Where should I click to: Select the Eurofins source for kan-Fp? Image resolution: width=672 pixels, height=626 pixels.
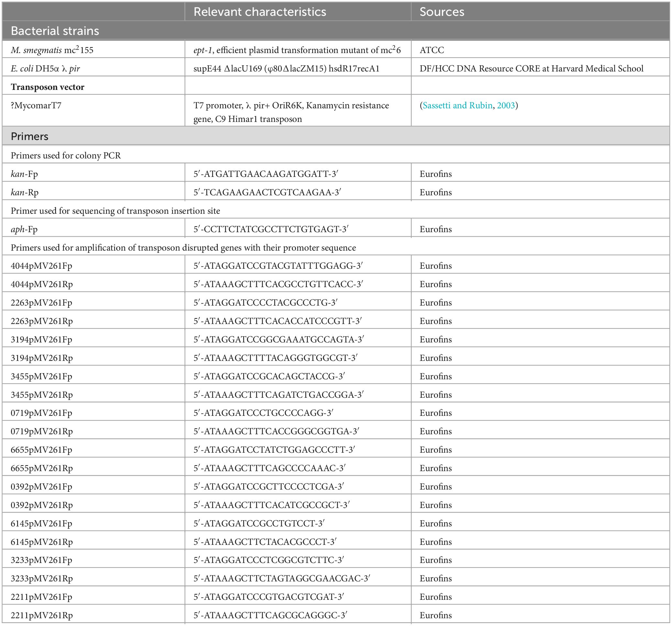click(435, 174)
